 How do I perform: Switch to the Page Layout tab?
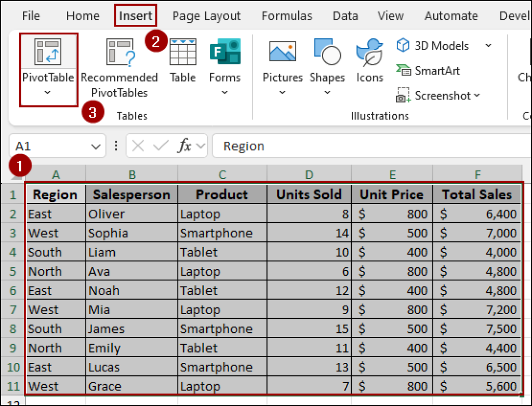(x=206, y=16)
